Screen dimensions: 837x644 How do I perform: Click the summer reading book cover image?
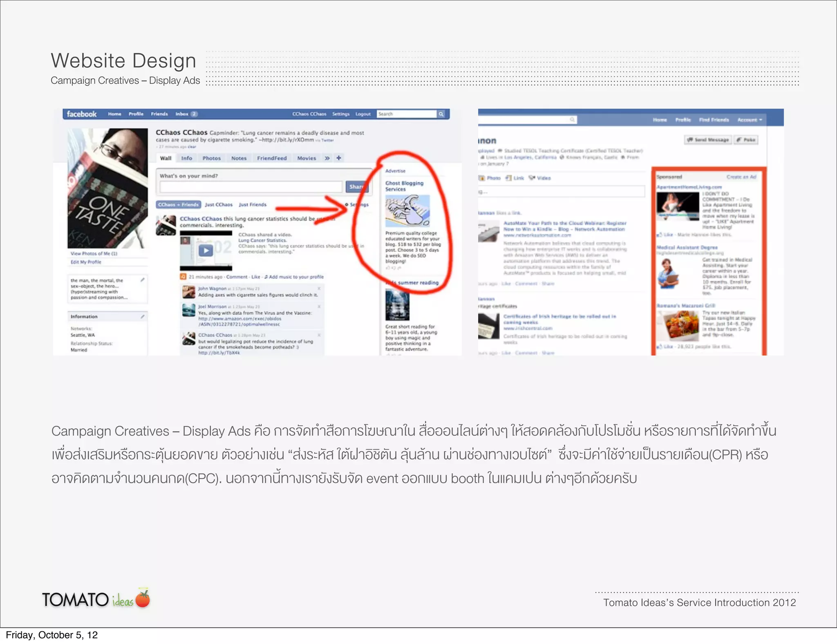397,304
